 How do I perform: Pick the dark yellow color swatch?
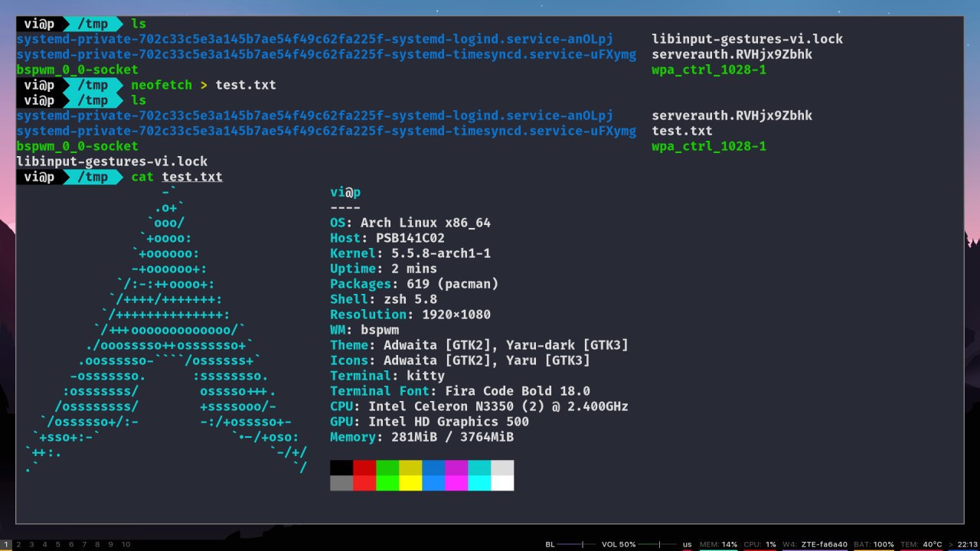(410, 468)
